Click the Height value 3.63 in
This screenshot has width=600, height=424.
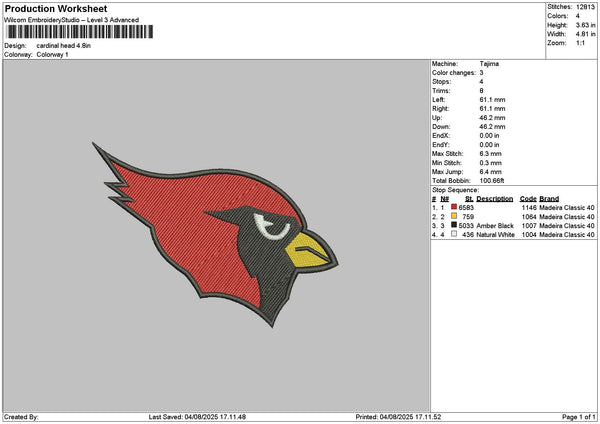pyautogui.click(x=585, y=25)
